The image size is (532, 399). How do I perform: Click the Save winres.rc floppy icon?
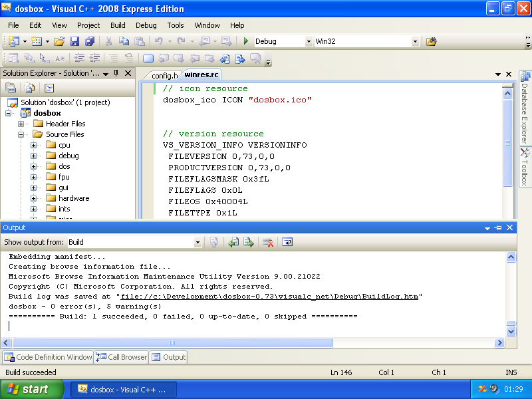[x=74, y=41]
